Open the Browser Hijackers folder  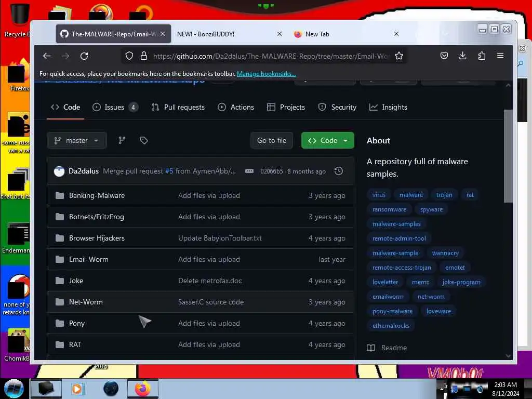click(x=97, y=238)
